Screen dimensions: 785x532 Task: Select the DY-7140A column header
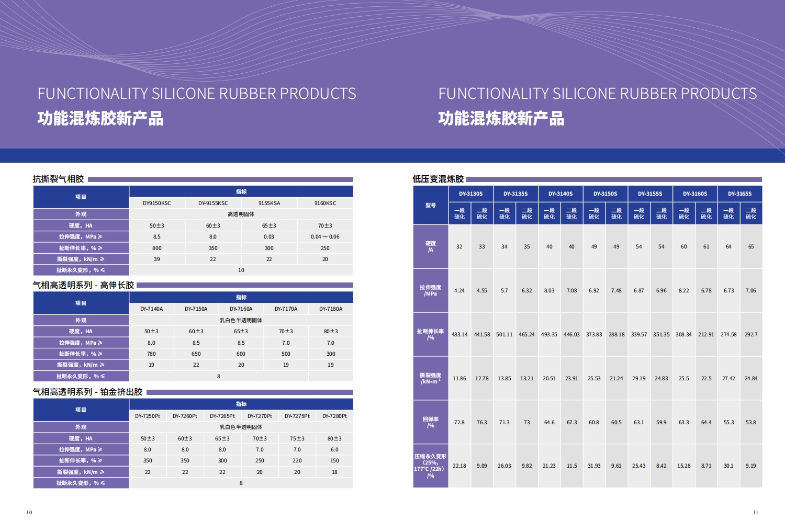tap(151, 309)
